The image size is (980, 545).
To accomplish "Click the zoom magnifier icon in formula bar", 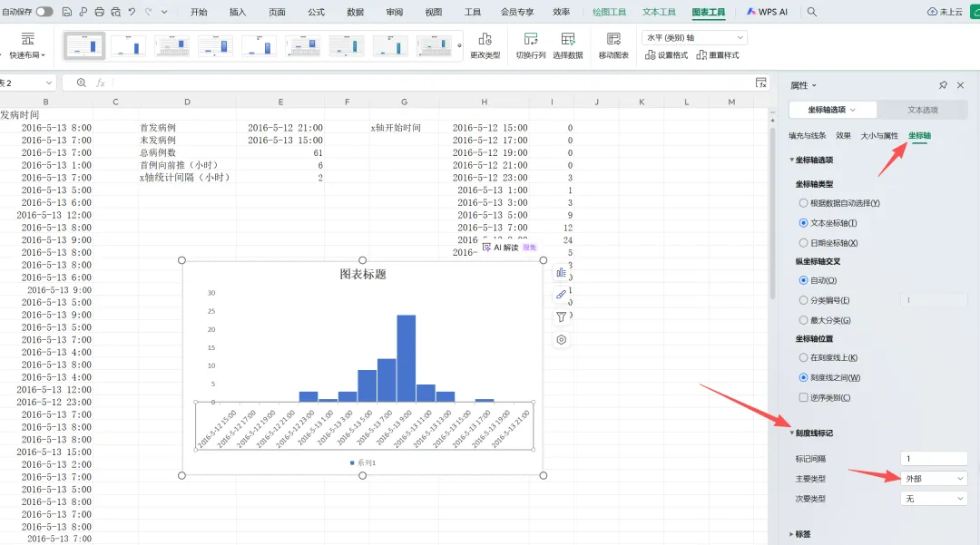I will [x=82, y=83].
